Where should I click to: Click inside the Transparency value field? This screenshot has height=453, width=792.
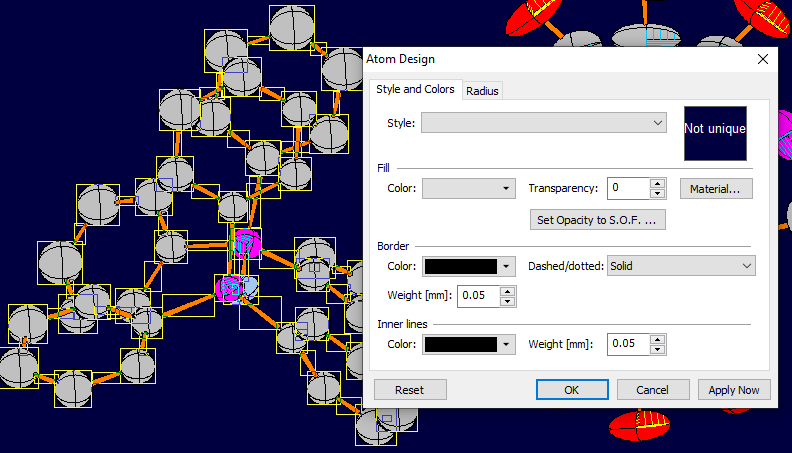pos(628,188)
